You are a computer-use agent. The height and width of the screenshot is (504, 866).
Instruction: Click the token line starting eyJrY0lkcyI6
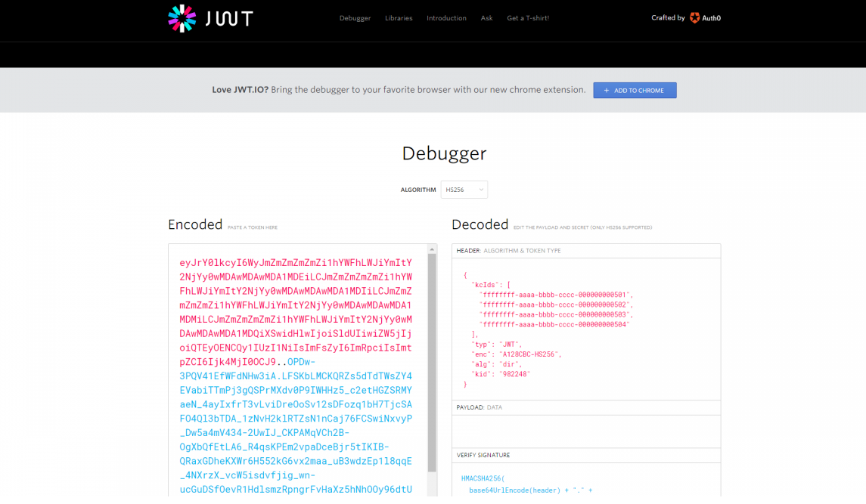tap(296, 263)
